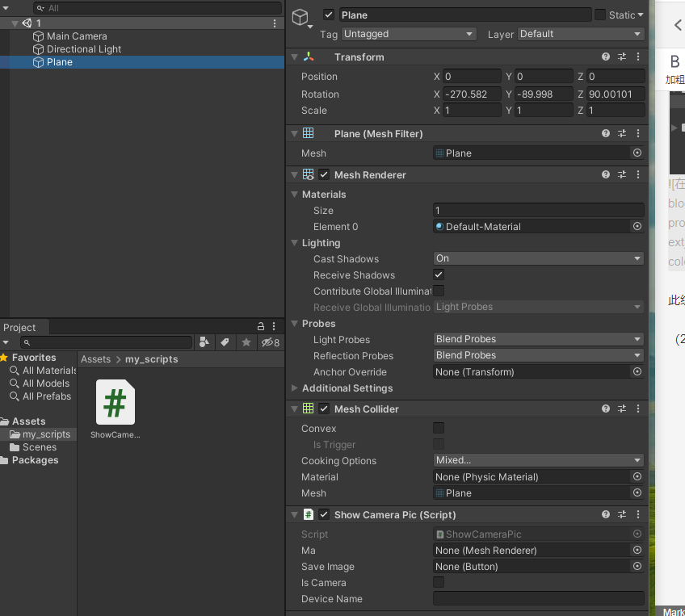Image resolution: width=685 pixels, height=616 pixels.
Task: Click Search by Type icon in Project
Action: [x=204, y=342]
